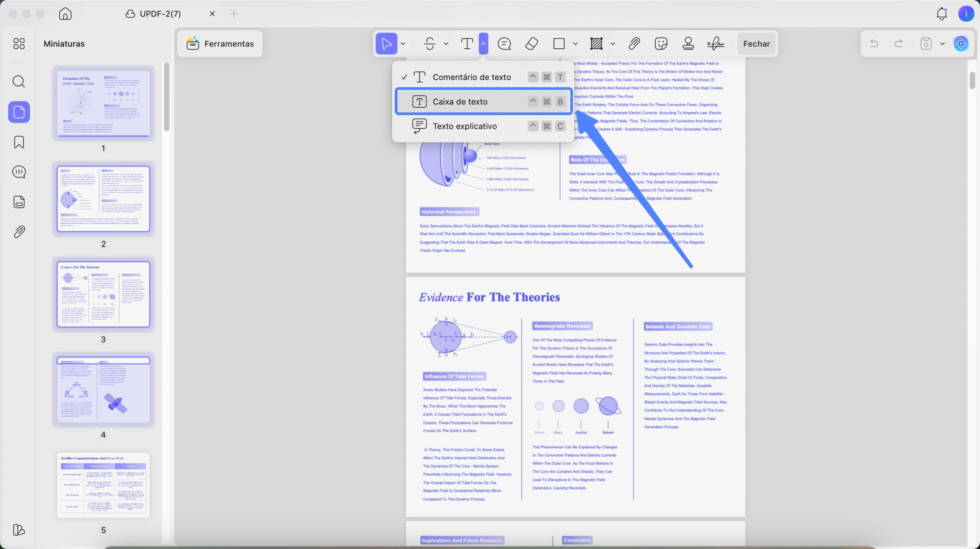Select the eraser tool in toolbar
Screen dimensions: 980x549
(x=531, y=44)
